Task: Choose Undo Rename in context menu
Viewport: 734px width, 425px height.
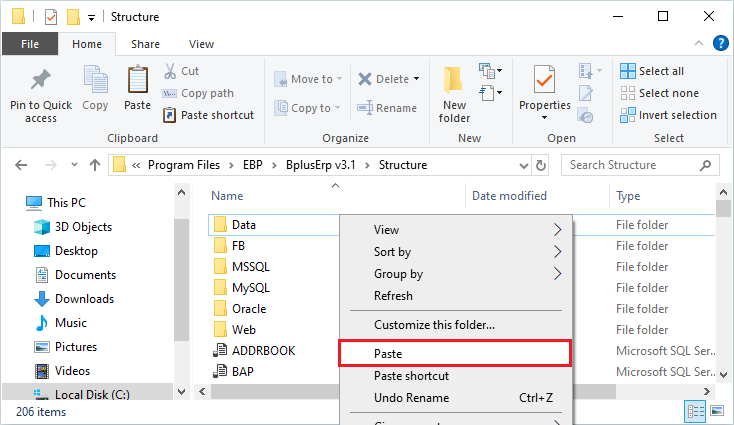Action: [455, 398]
